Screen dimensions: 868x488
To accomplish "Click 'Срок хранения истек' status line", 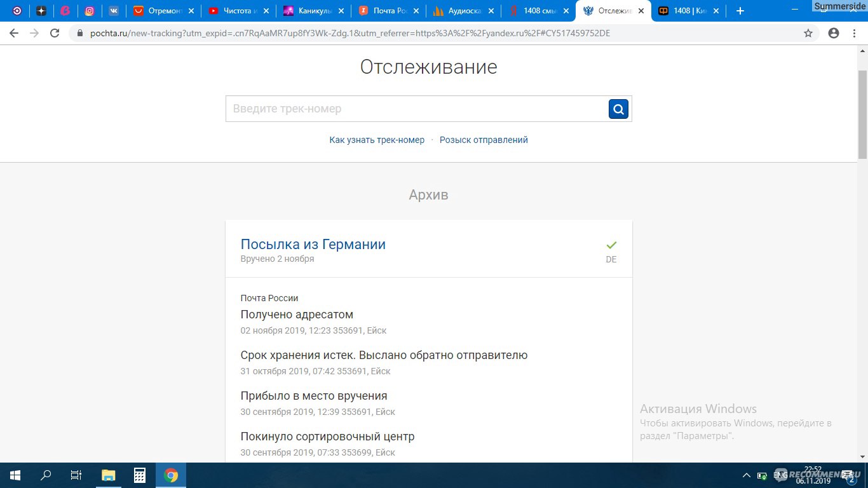I will [384, 355].
